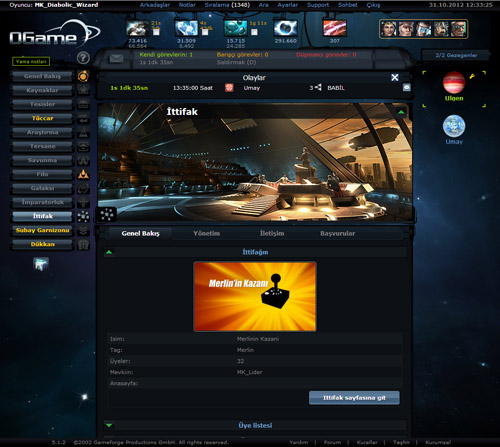Open Savunma in the left menu
The height and width of the screenshot is (447, 500).
coord(42,160)
